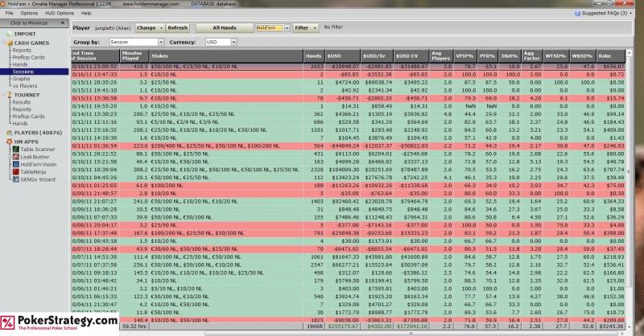Sort by VPIP% column header
The width and height of the screenshot is (644, 336).
465,55
